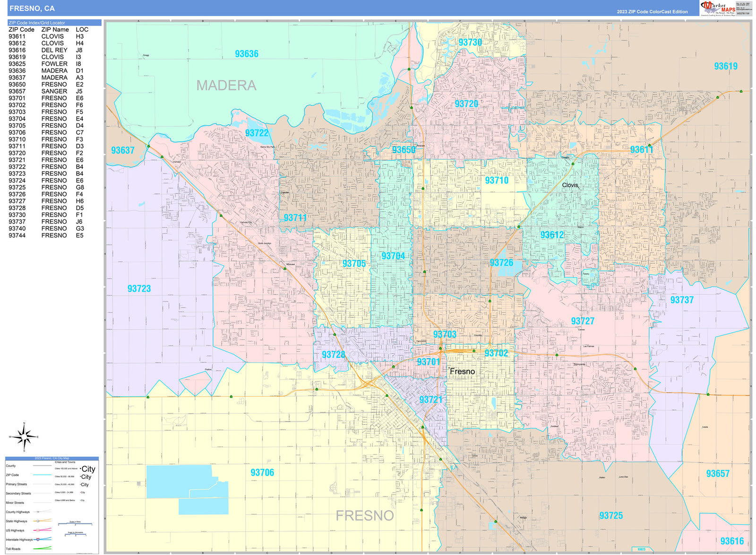The width and height of the screenshot is (756, 555).
Task: Toggle the Secondary Streets legend entry
Action: coord(17,493)
